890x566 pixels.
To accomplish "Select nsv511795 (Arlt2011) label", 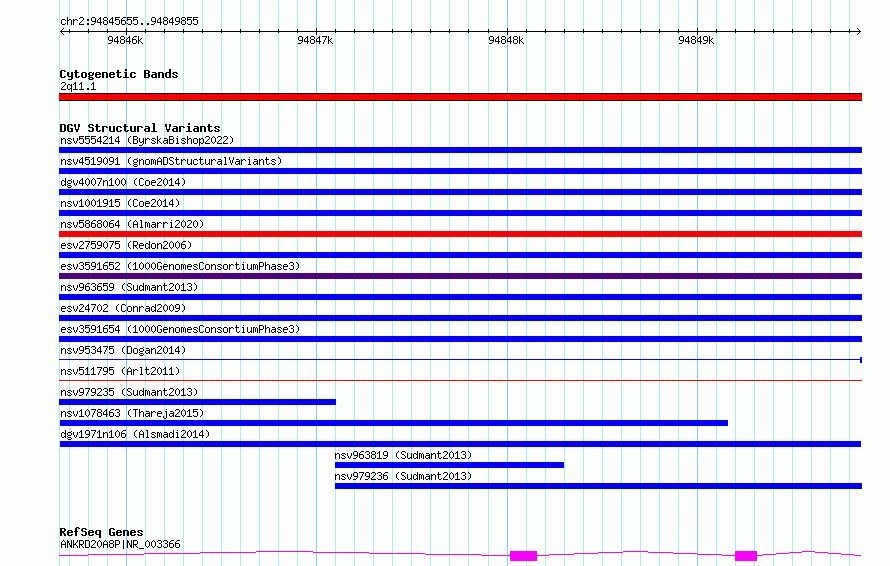I will (x=120, y=371).
